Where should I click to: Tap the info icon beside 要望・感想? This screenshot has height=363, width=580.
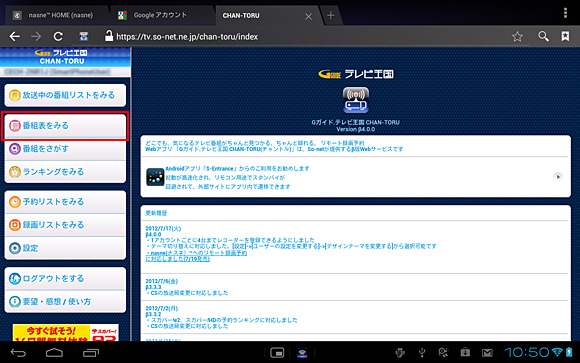tap(14, 302)
